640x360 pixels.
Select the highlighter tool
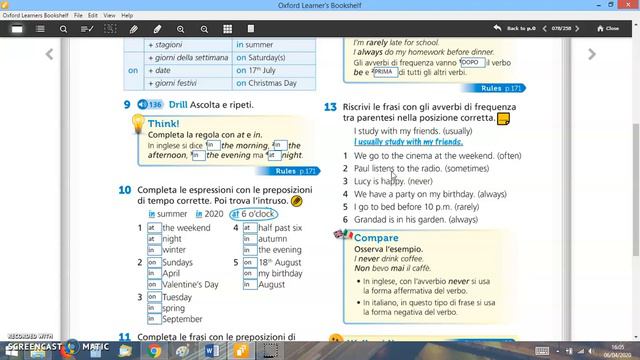[157, 29]
